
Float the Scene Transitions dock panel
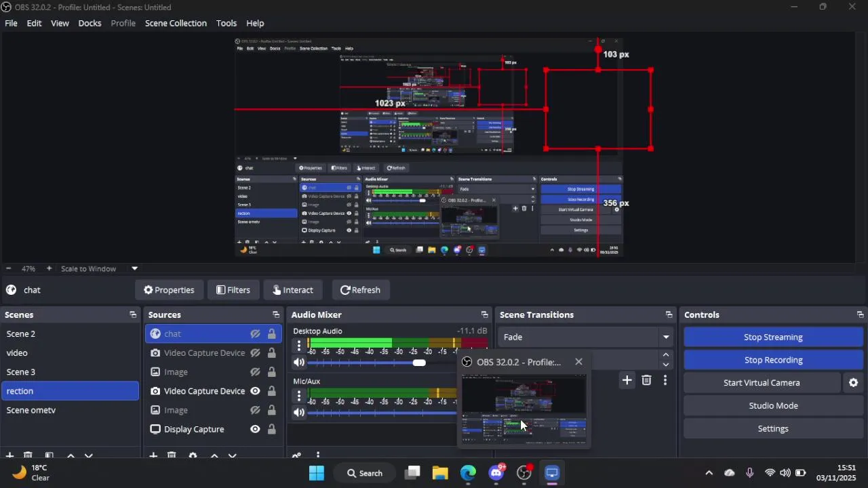pos(669,315)
